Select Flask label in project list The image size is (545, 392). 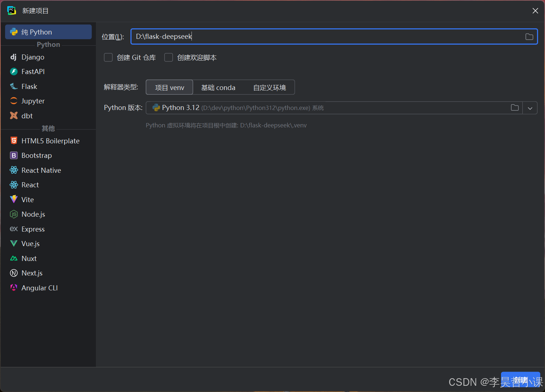29,86
